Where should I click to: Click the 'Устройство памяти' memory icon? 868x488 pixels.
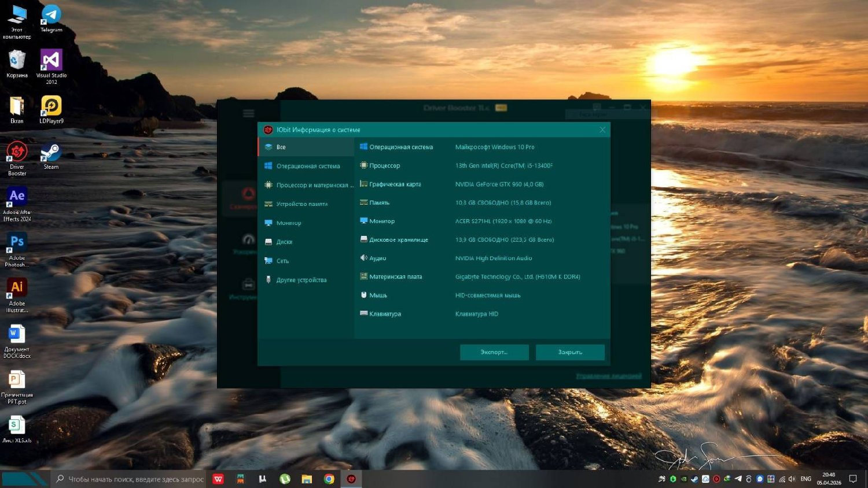pos(269,204)
